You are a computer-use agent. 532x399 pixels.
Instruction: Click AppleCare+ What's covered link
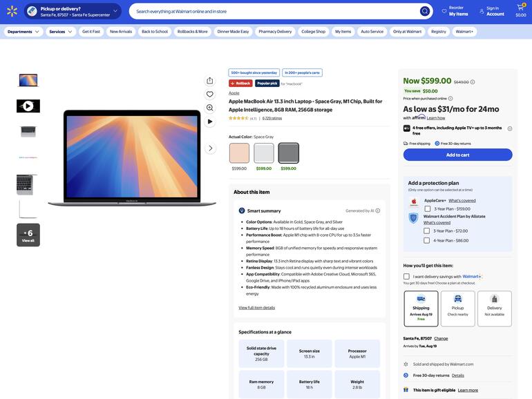click(462, 200)
